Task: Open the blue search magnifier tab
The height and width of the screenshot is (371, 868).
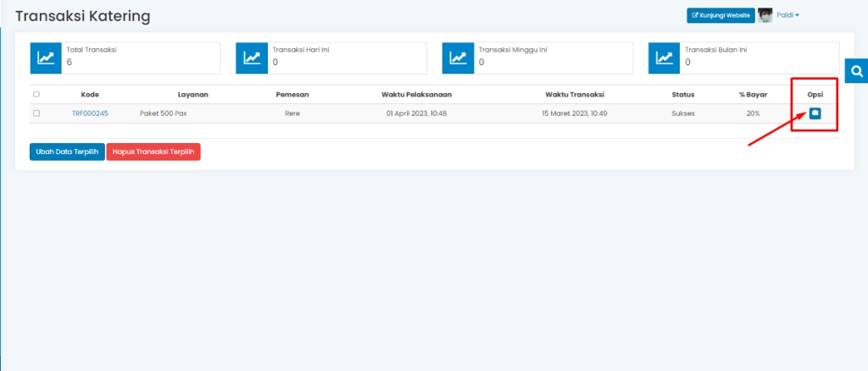Action: 856,70
